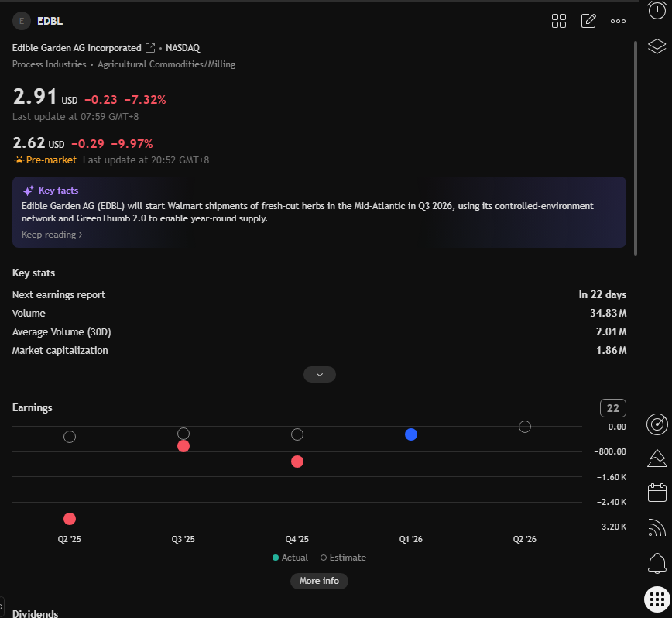Click the −7.32% change value
Screen dimensions: 672x618
[x=145, y=100]
